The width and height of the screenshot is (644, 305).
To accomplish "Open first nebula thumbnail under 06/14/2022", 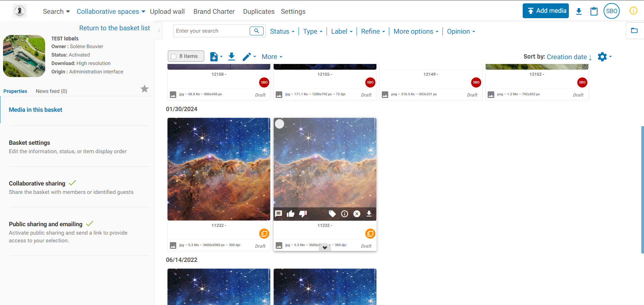I will click(x=219, y=287).
